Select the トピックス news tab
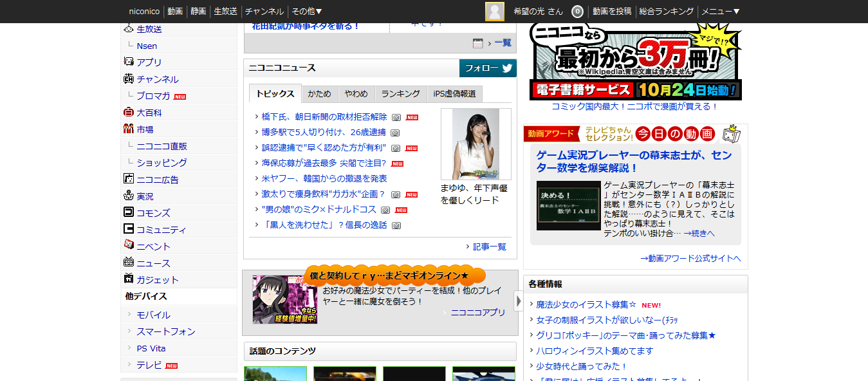Image resolution: width=868 pixels, height=381 pixels. (275, 94)
